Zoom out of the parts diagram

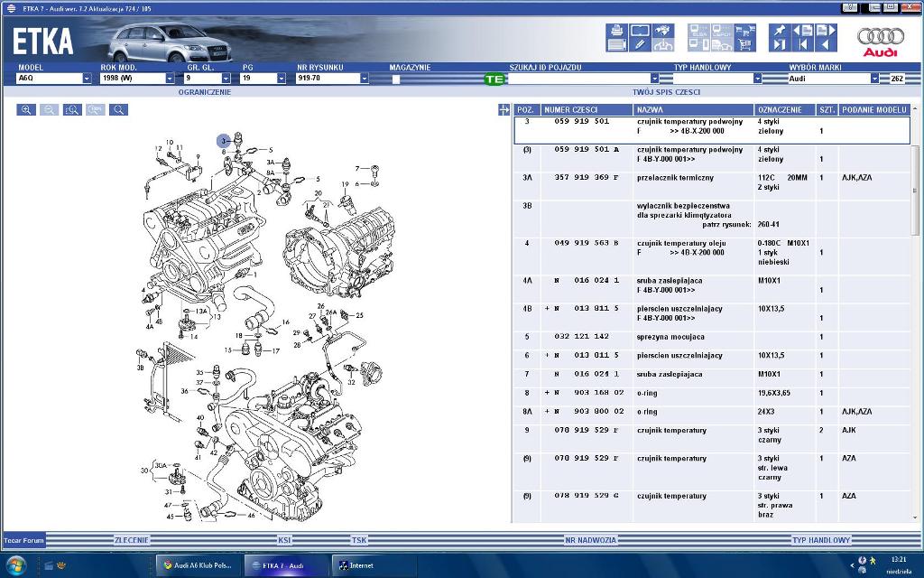coord(49,109)
